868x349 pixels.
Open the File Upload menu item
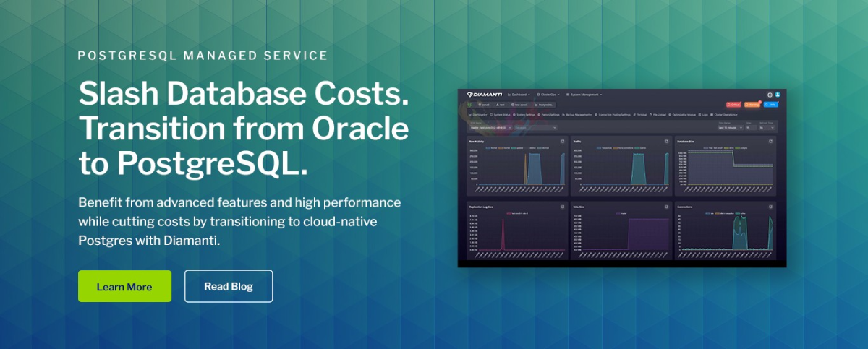tap(658, 115)
